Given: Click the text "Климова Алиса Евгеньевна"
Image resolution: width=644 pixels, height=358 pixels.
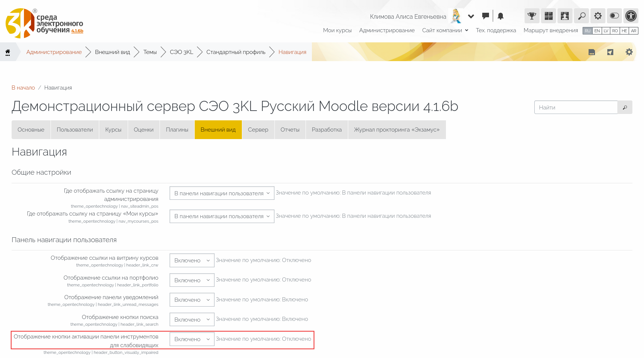Looking at the screenshot, I should 408,16.
